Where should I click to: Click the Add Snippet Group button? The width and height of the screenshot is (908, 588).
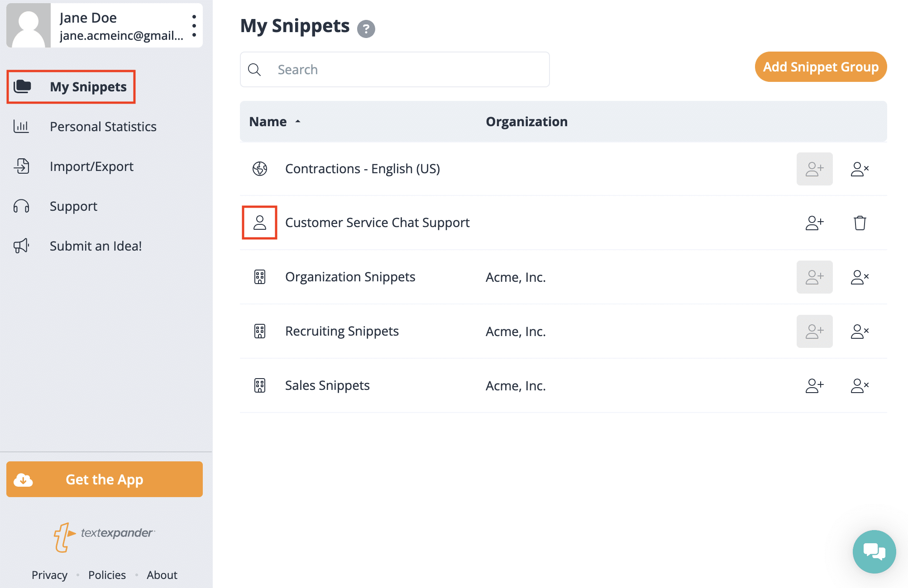(820, 66)
